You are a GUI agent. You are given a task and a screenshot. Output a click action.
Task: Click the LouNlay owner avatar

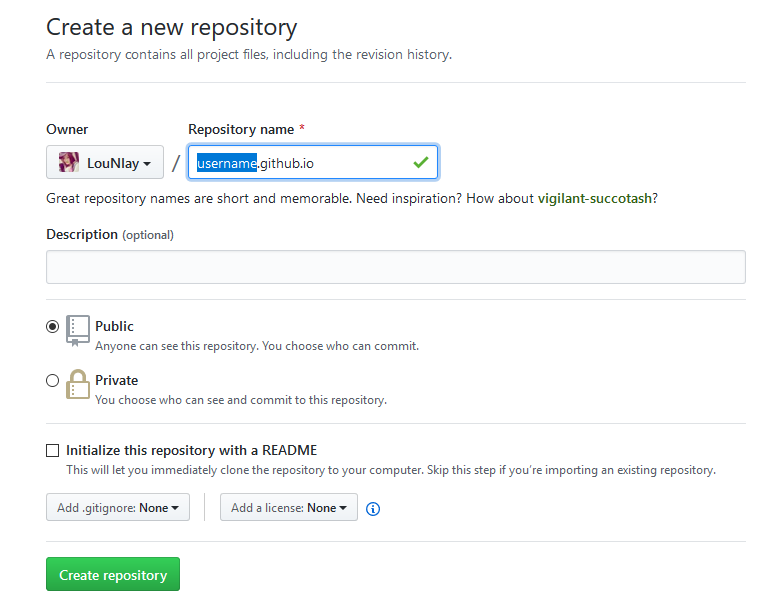69,162
